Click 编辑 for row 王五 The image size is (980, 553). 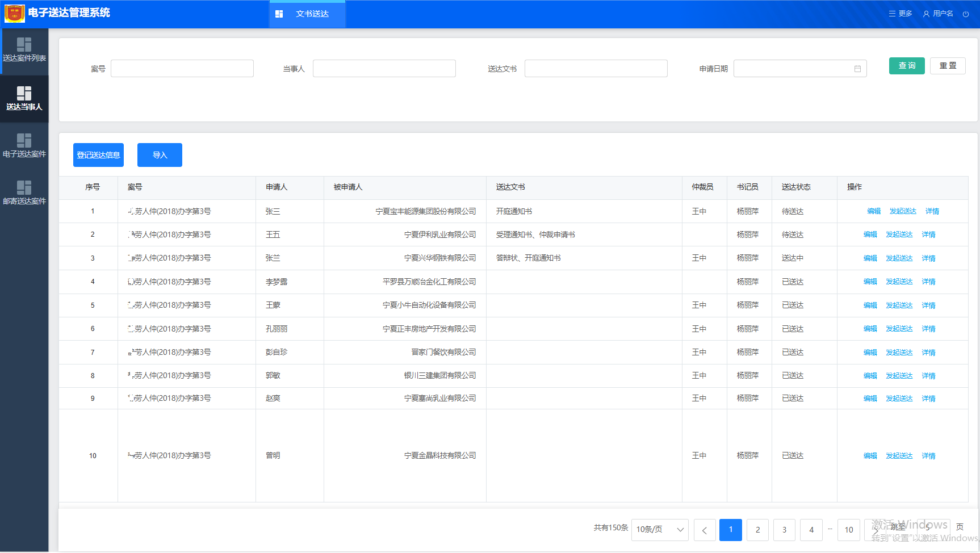[x=870, y=234]
